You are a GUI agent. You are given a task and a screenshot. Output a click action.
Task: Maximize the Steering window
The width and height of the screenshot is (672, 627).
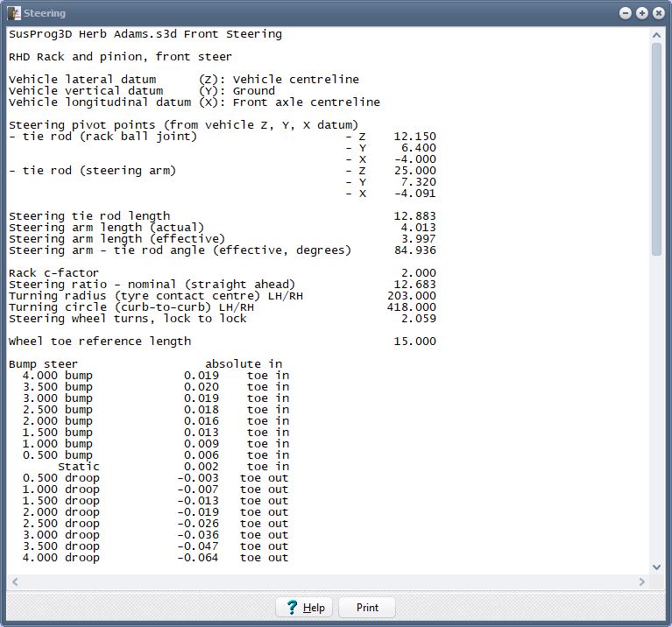click(642, 13)
